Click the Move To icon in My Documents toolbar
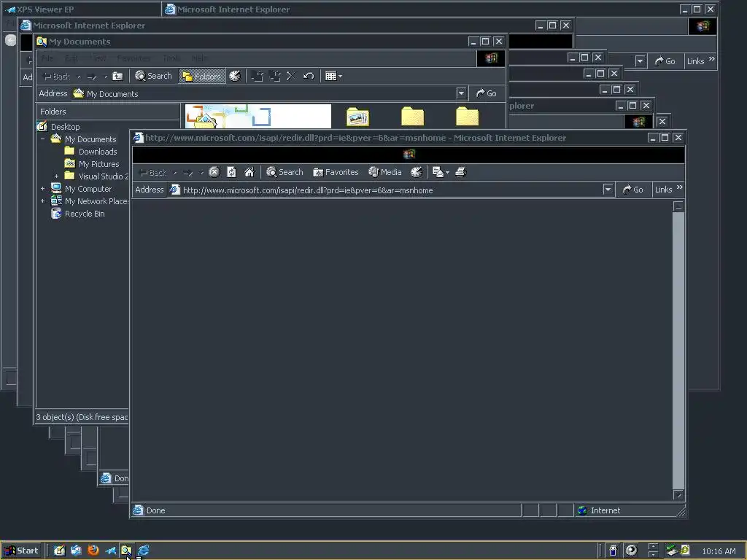The width and height of the screenshot is (747, 560). click(258, 76)
